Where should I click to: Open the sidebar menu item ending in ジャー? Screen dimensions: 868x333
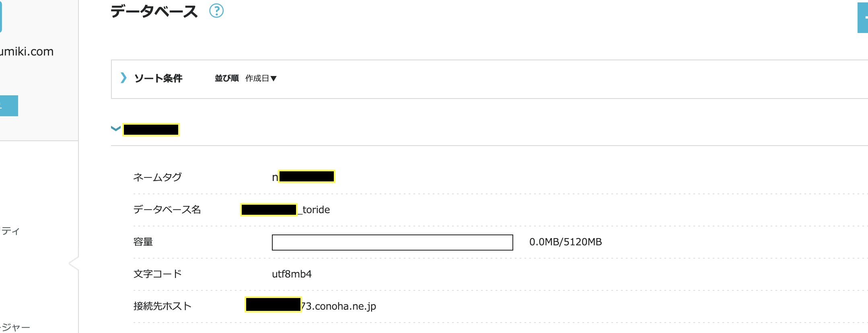pos(15,327)
